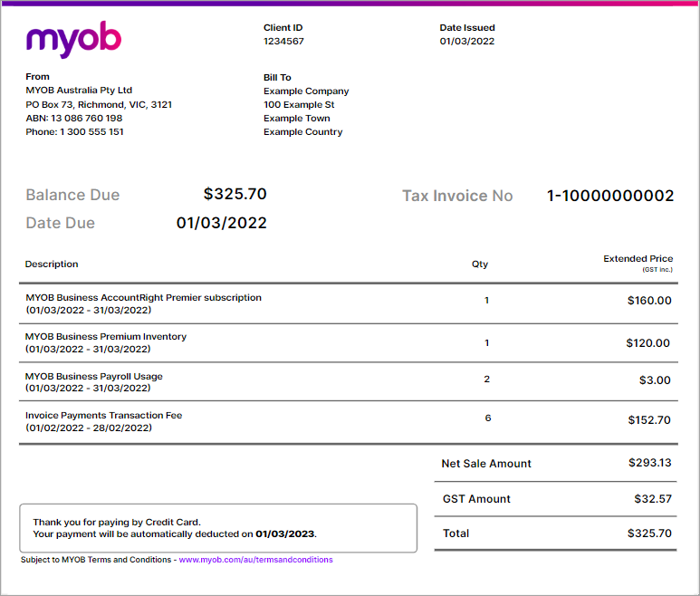
Task: Open the MYOB terms and conditions link
Action: 255,560
